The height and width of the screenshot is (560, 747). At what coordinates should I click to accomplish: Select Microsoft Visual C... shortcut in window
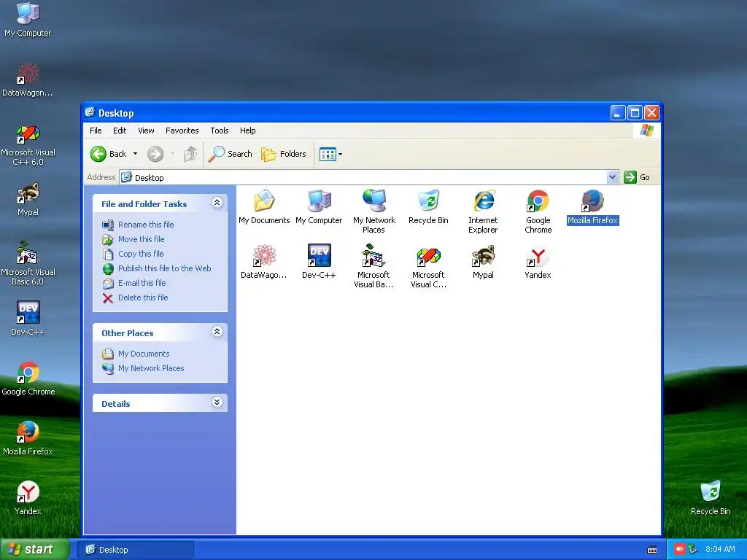pyautogui.click(x=428, y=266)
